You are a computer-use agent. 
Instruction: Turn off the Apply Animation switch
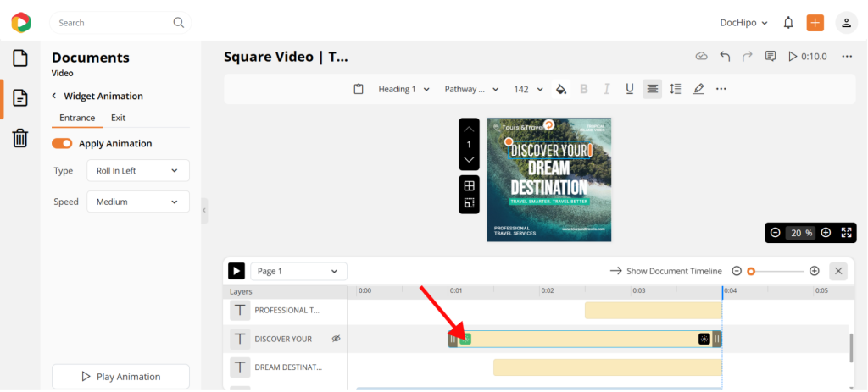click(x=62, y=144)
